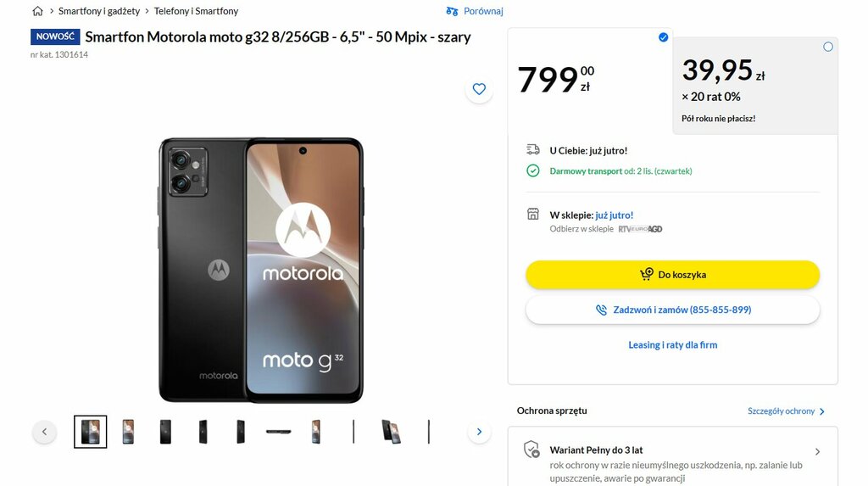Show next gallery thumbnails with right arrow
Screen dimensions: 868x486
(480, 432)
